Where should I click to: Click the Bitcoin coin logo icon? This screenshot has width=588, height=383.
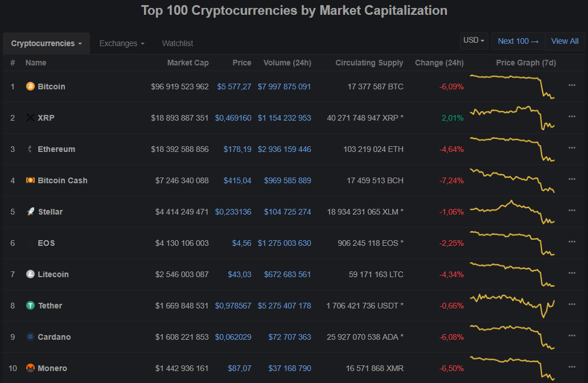[x=30, y=87]
